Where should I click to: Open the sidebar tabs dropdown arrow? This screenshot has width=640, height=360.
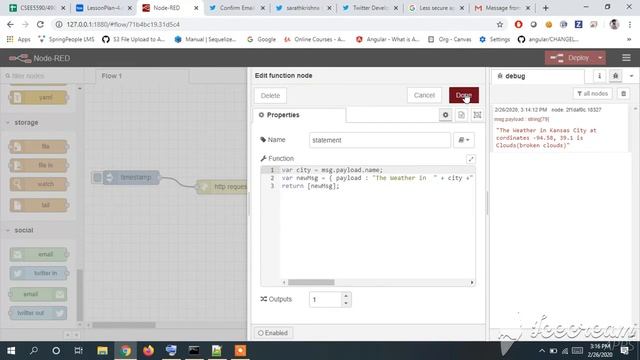(x=631, y=76)
